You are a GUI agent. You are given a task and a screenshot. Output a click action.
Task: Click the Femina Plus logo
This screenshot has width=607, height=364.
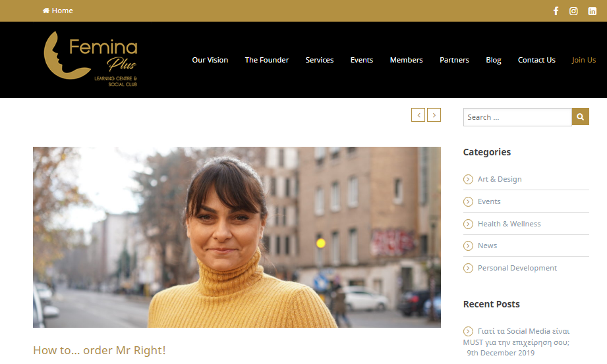tap(90, 59)
